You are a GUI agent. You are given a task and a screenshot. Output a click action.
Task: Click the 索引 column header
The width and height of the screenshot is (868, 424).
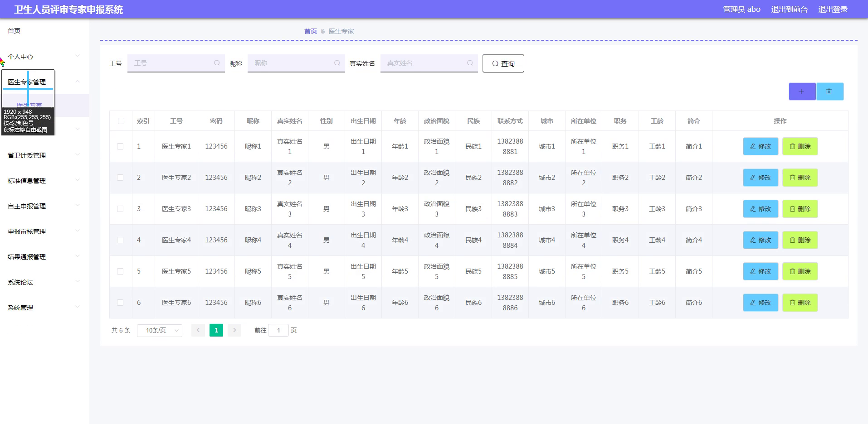(143, 121)
